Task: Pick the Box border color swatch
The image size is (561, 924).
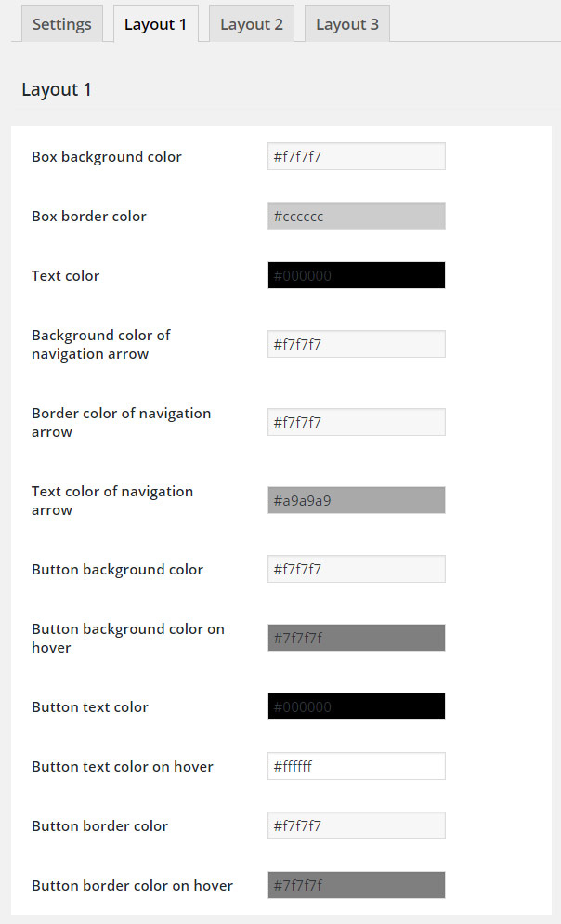Action: [x=357, y=216]
